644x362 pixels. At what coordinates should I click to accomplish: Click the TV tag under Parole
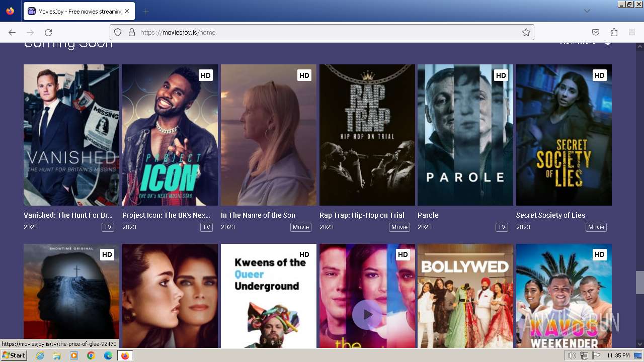(502, 227)
